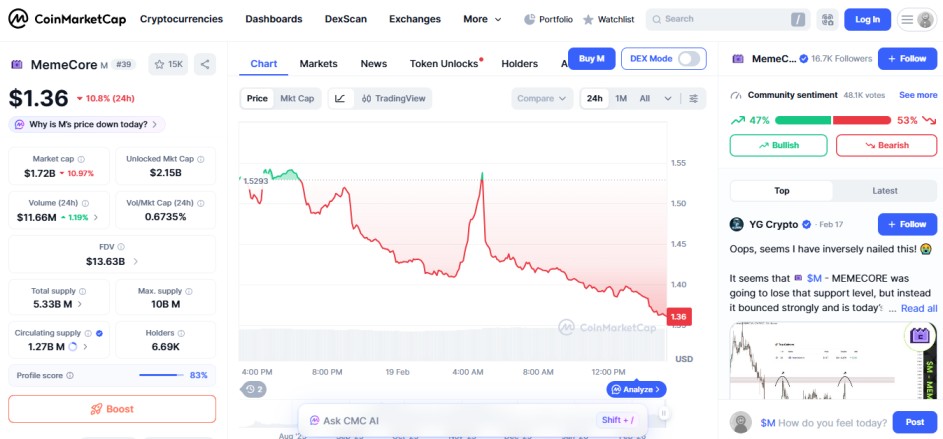Screen dimensions: 943x439
Task: Click the Max. supply info icon
Action: click(x=189, y=291)
